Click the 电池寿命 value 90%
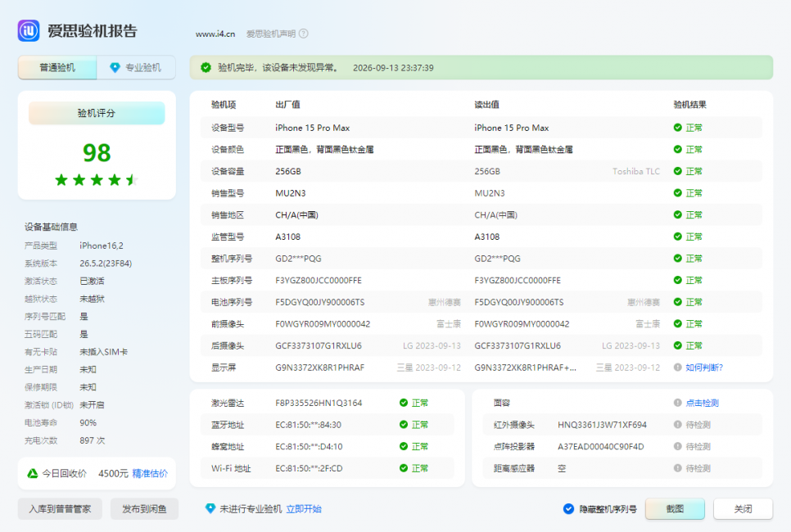The height and width of the screenshot is (532, 791). click(88, 422)
